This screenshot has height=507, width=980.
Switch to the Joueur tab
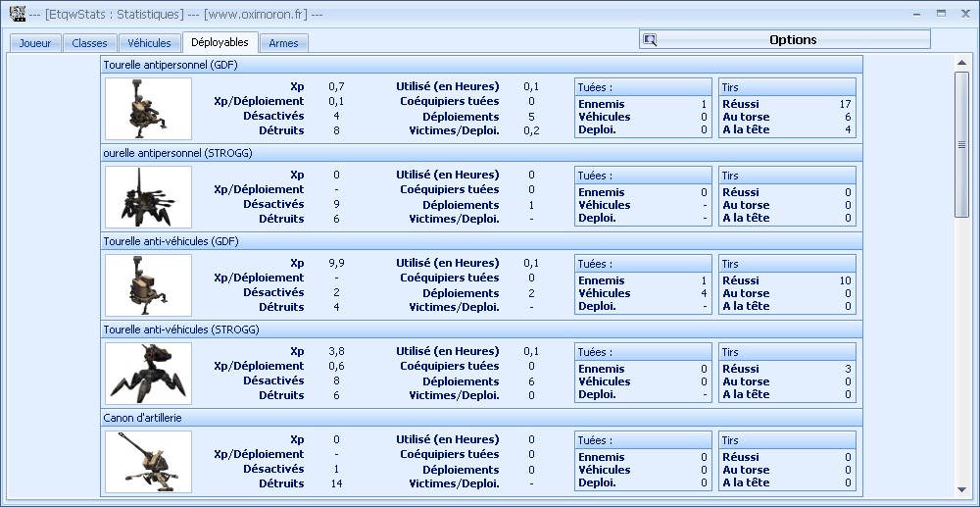click(35, 43)
